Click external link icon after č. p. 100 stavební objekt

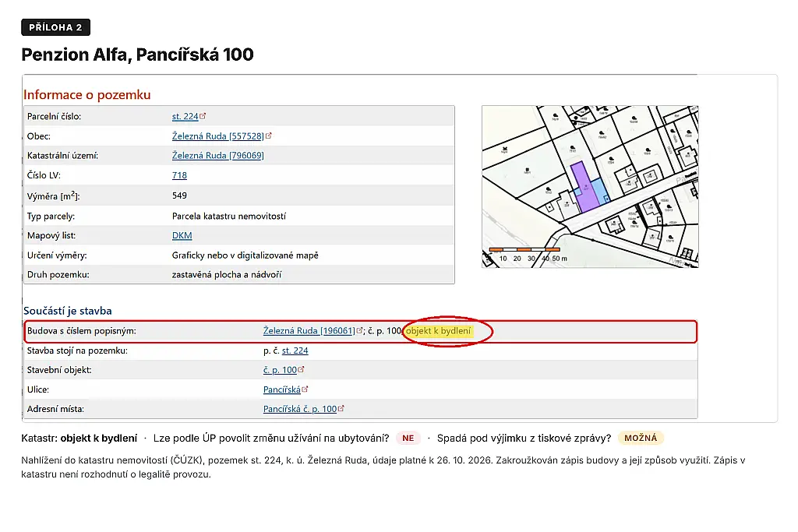click(302, 370)
